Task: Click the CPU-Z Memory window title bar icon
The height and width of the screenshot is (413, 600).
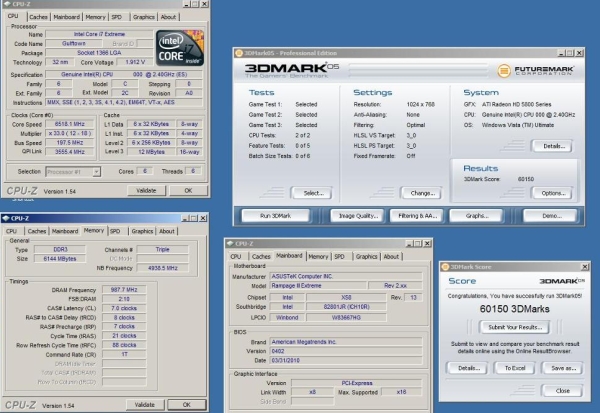Action: (x=6, y=218)
